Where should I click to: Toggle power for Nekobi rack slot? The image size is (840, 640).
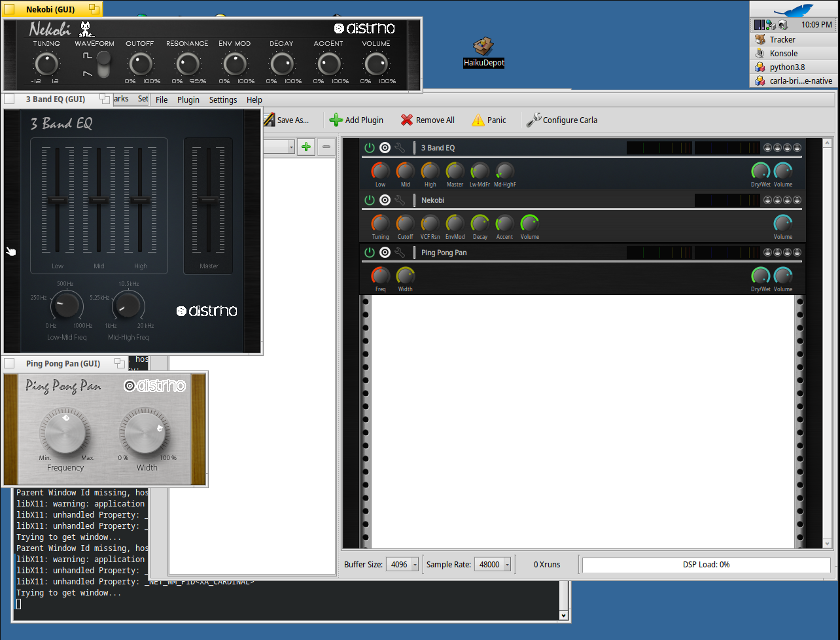pos(370,200)
